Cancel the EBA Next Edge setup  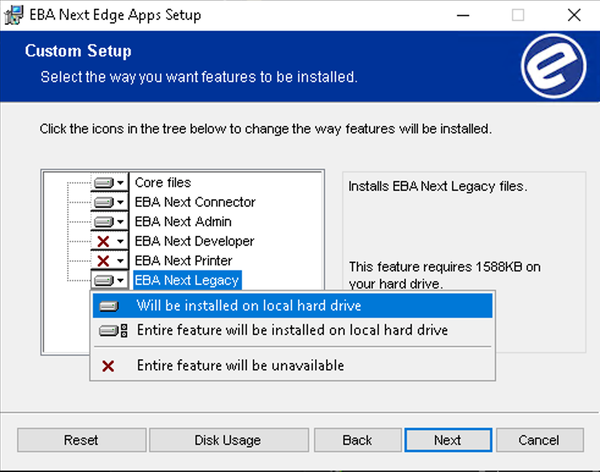tap(538, 440)
